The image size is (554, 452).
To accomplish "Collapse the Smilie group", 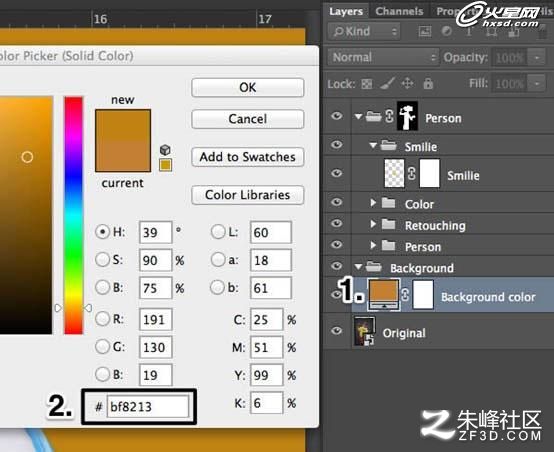I will (x=373, y=145).
